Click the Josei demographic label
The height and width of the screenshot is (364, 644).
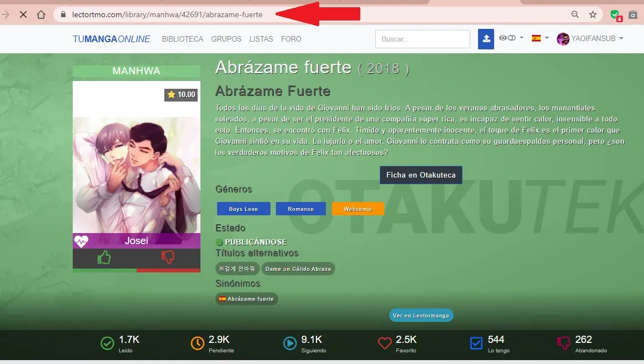[x=137, y=240]
